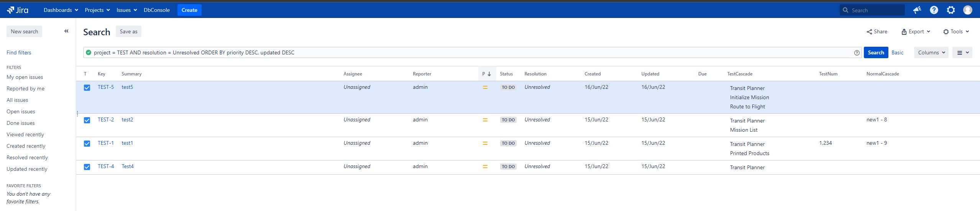Open the help question mark icon
Viewport: 980px width, 211px height.
[934, 10]
